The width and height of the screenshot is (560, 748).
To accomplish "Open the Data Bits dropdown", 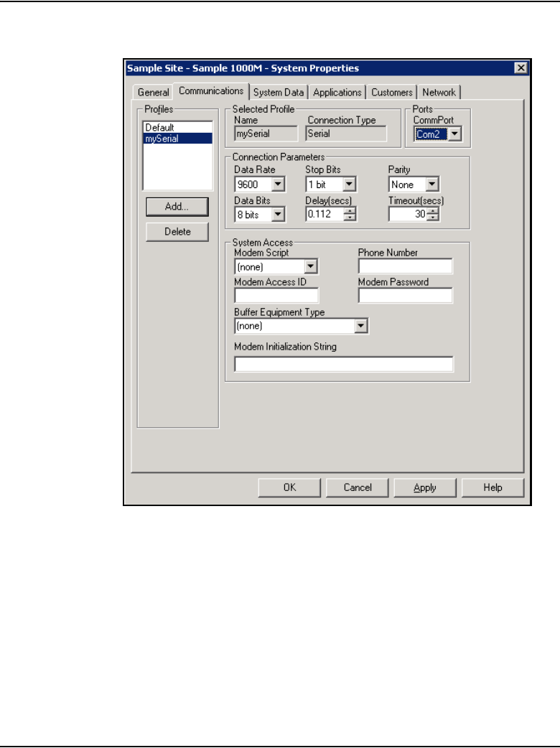I will [278, 214].
